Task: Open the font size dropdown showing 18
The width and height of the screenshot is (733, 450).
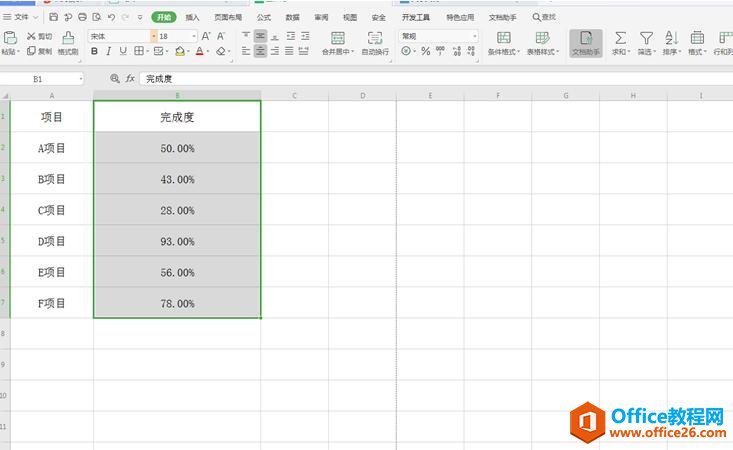Action: [x=194, y=36]
